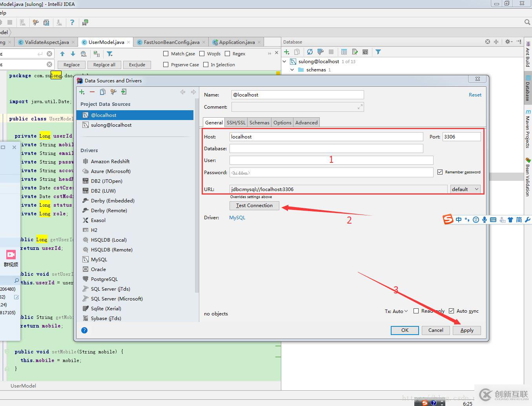Collapse the sulong@localhost tree node

tap(285, 62)
